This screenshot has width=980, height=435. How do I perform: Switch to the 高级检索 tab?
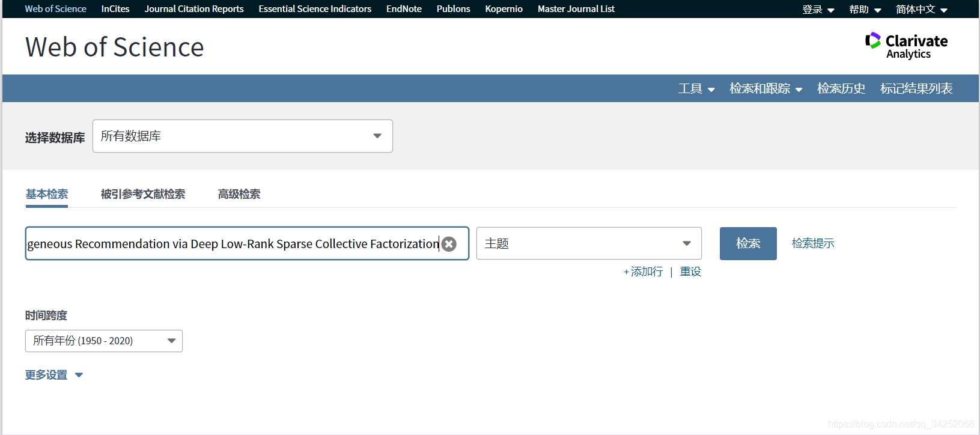click(x=239, y=194)
